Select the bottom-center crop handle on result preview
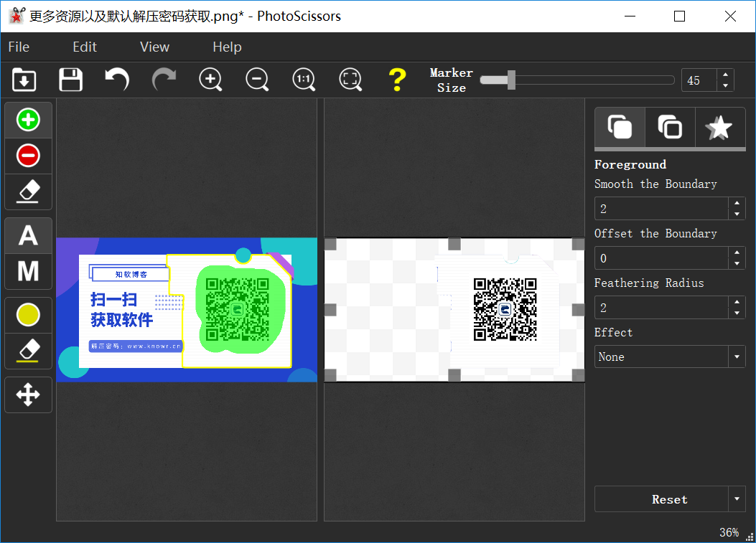This screenshot has height=543, width=756. [454, 375]
